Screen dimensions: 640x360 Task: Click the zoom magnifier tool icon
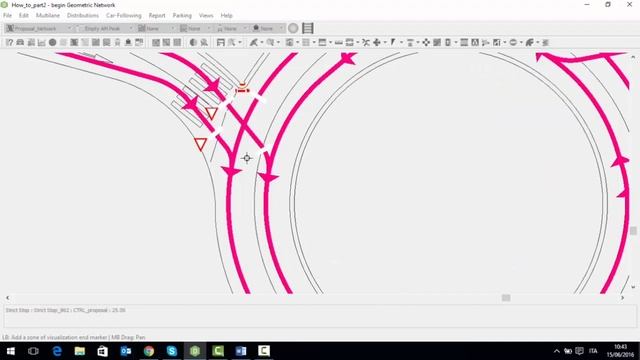click(x=270, y=42)
